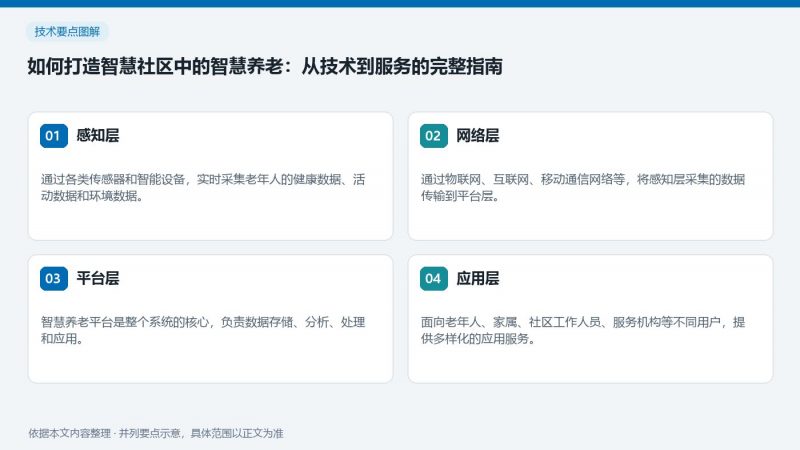Click the 感知层 description about 传感器
The image size is (800, 450).
(x=203, y=188)
